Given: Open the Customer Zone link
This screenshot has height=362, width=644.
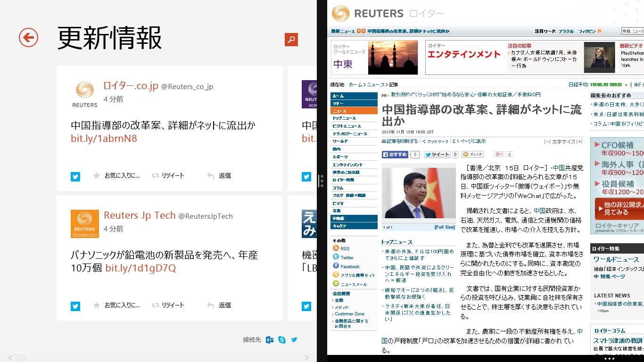Looking at the screenshot, I should click(x=349, y=314).
